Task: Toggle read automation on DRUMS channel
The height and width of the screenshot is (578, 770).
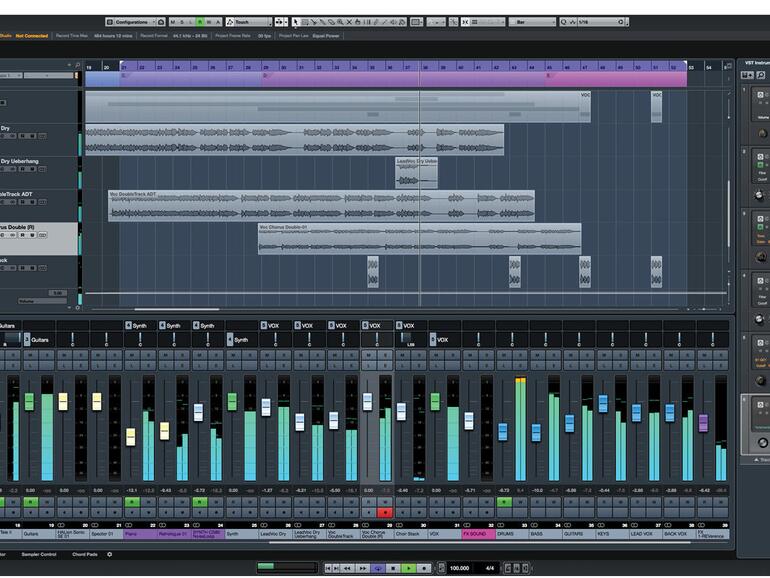Action: point(504,502)
